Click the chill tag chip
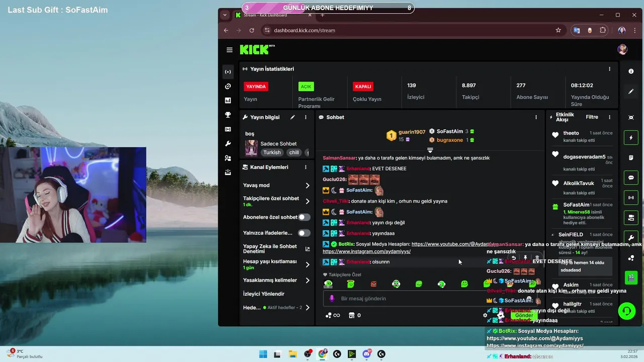 point(294,152)
